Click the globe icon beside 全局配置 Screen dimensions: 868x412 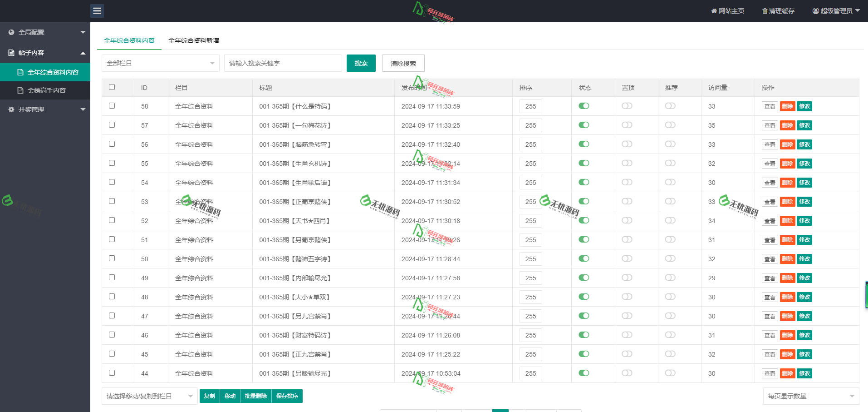[11, 32]
